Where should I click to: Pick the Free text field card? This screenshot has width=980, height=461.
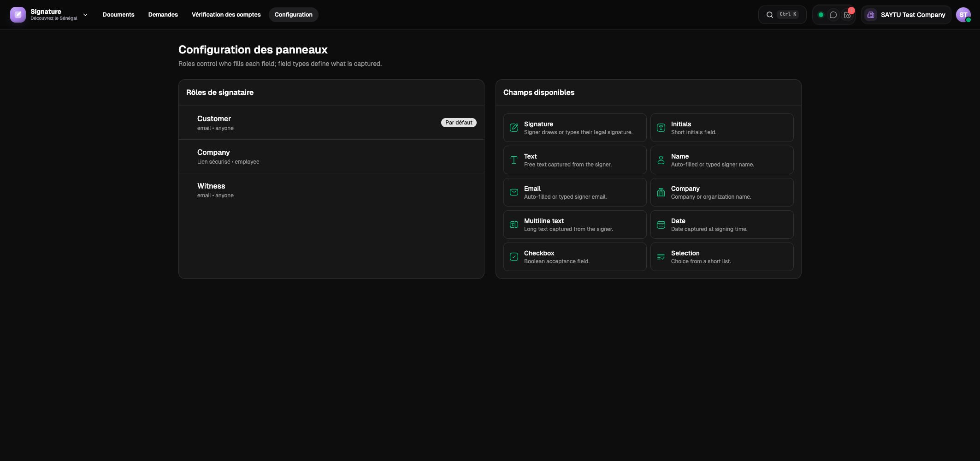tap(575, 160)
